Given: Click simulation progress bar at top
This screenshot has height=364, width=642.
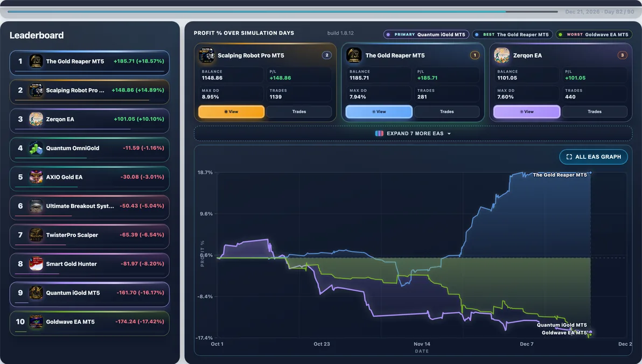Looking at the screenshot, I should click(x=283, y=11).
